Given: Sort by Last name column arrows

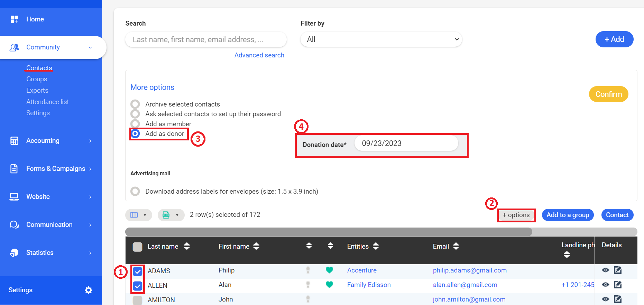Looking at the screenshot, I should coord(187,246).
